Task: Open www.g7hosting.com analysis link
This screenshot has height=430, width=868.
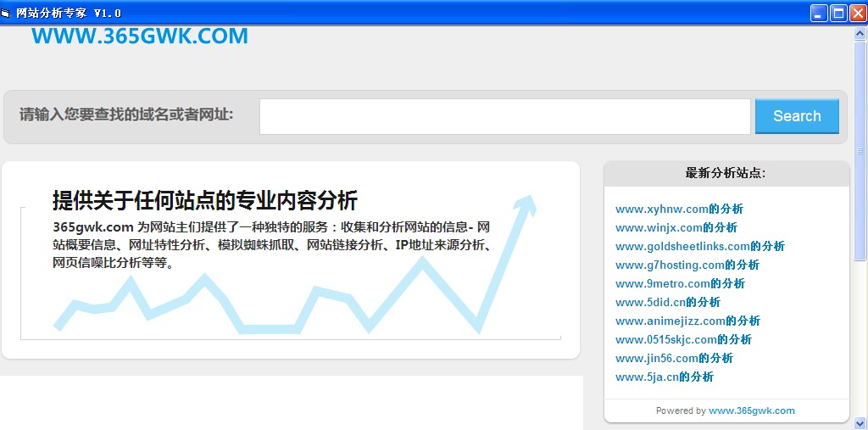Action: coord(687,265)
